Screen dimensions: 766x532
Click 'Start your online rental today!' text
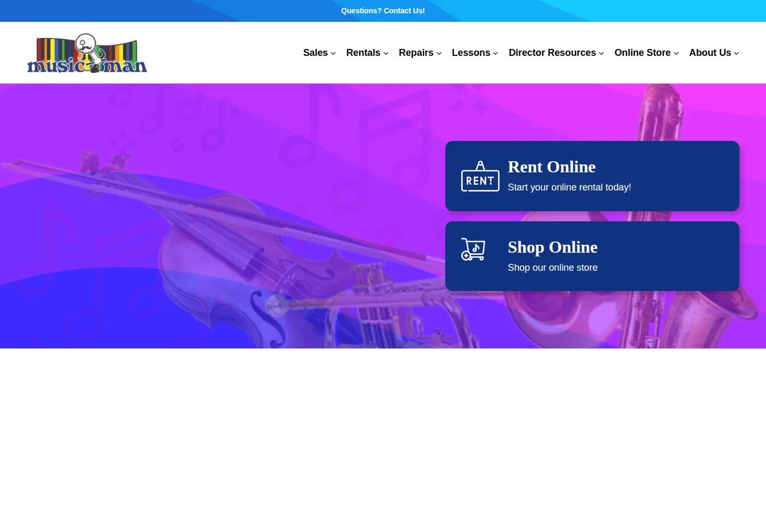pyautogui.click(x=569, y=187)
